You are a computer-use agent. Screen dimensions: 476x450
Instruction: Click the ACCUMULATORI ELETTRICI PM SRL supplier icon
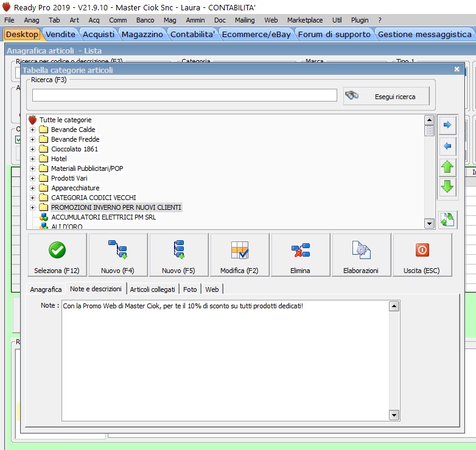(x=44, y=217)
